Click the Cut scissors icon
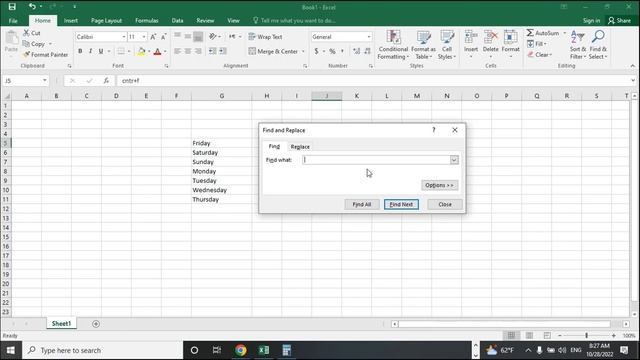640x360 pixels. tap(27, 33)
